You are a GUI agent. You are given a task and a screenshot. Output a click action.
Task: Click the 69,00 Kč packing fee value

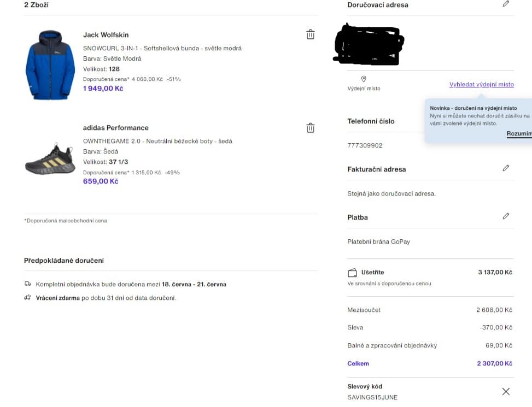click(x=499, y=345)
